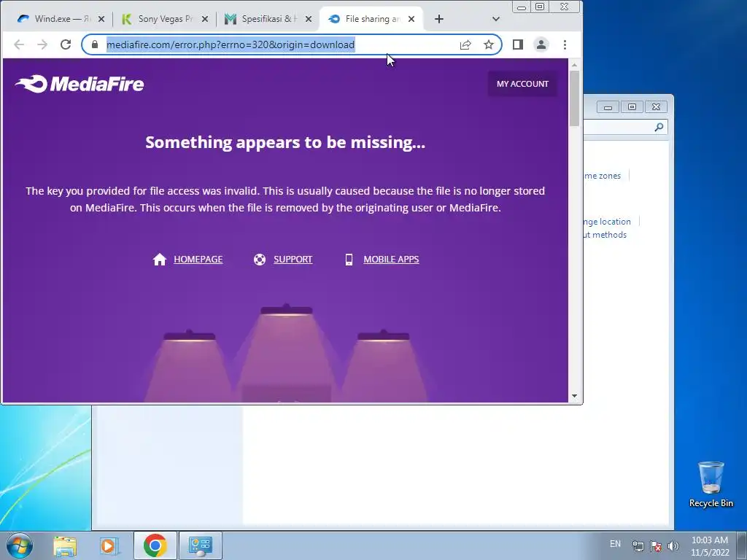Click the 'methods' link in background window
The width and height of the screenshot is (747, 560).
605,235
